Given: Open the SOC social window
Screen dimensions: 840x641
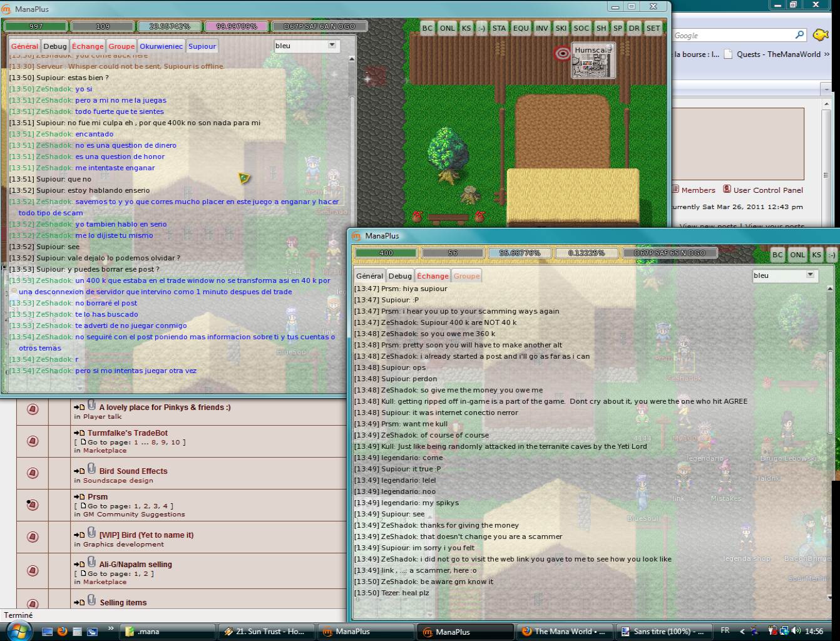Looking at the screenshot, I should [581, 28].
